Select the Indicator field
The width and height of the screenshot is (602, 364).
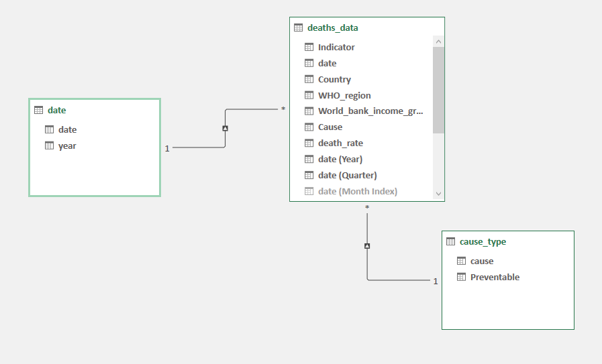coord(336,47)
